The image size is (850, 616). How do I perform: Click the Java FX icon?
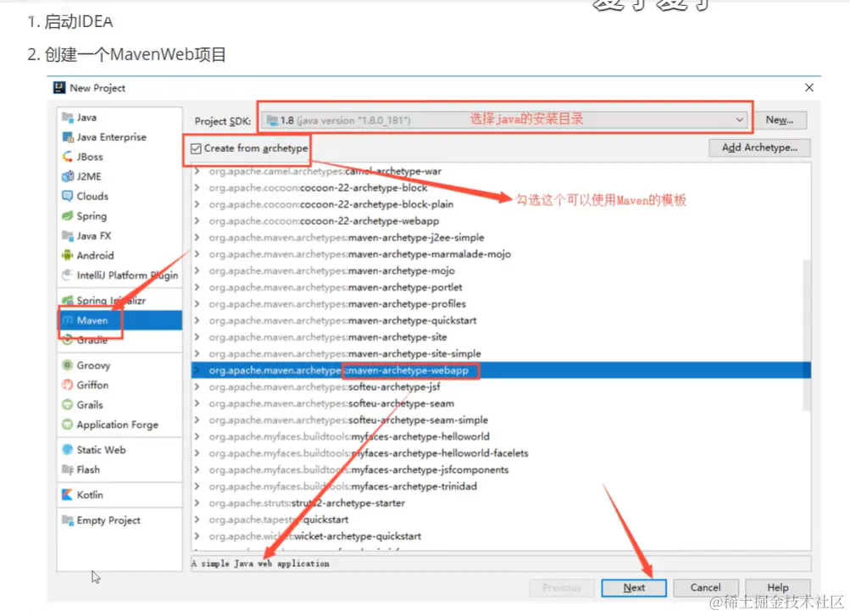68,236
